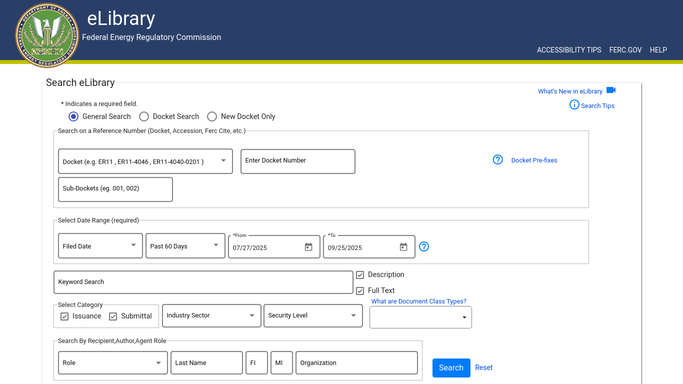Select the Docket Search radio button

click(144, 117)
